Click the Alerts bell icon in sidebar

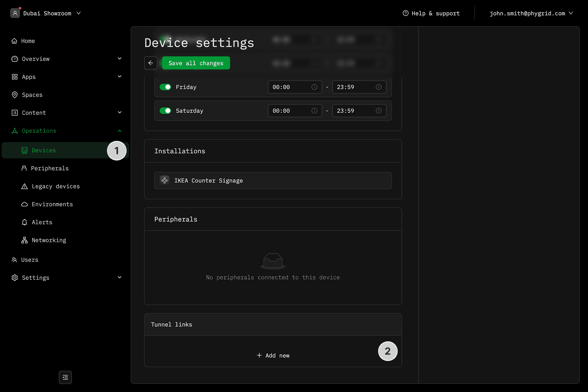(24, 222)
